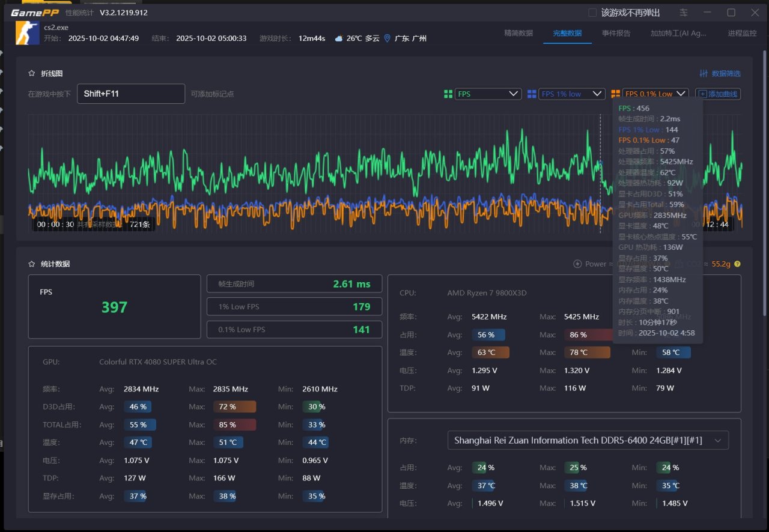Switch to the 精简数据 tab
Image resolution: width=769 pixels, height=532 pixels.
point(518,34)
